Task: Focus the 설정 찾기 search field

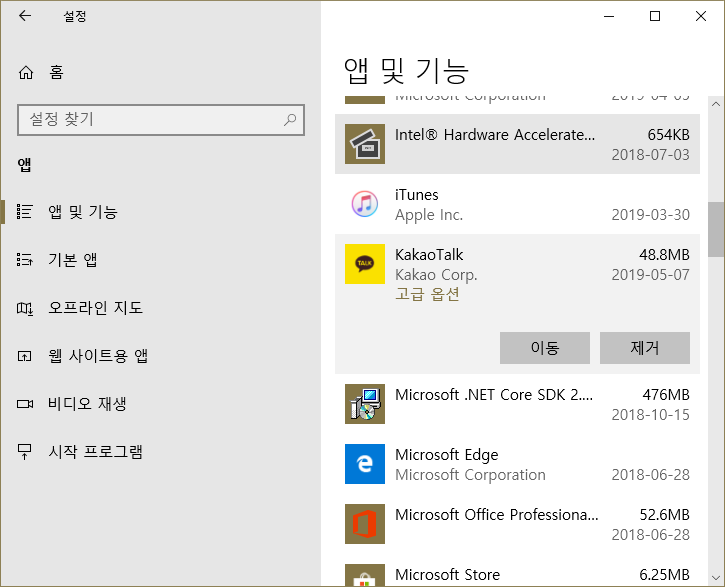Action: (161, 120)
